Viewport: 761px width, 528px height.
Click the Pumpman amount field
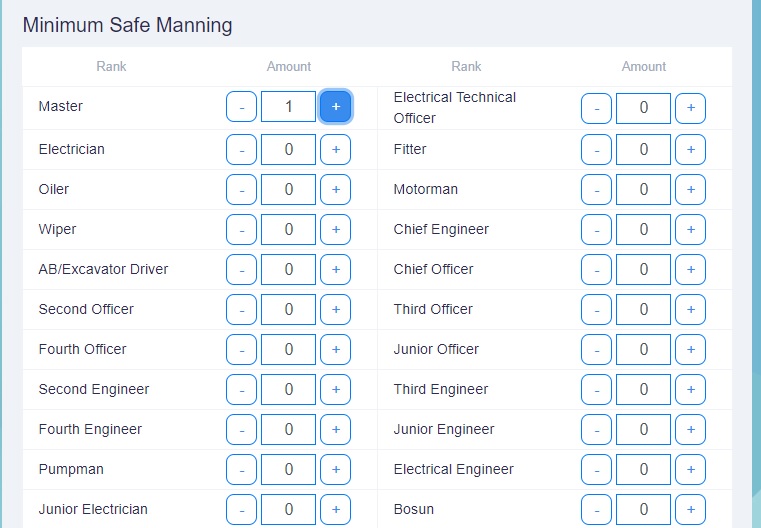click(288, 469)
